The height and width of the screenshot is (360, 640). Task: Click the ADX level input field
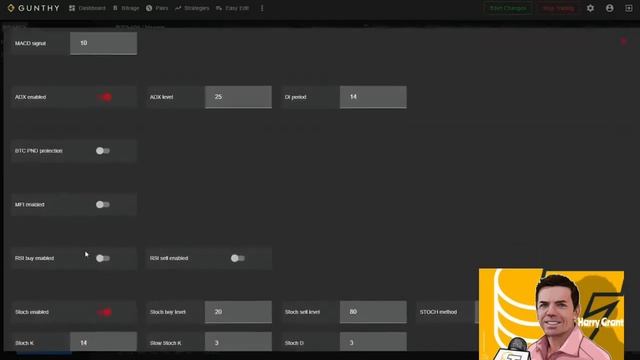tap(238, 97)
